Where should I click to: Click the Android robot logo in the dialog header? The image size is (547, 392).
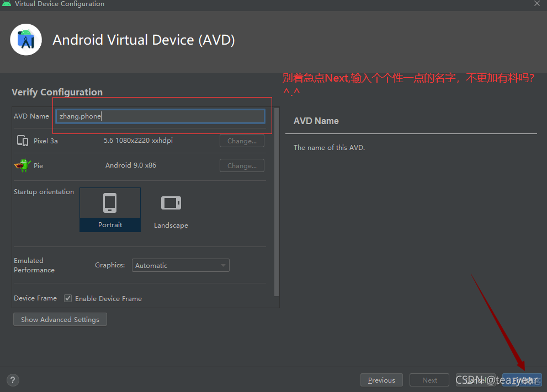tap(25, 39)
